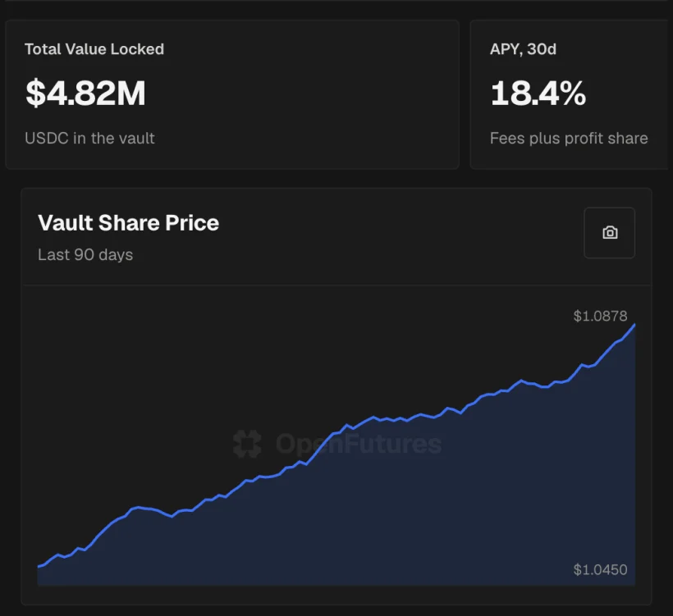This screenshot has width=673, height=616.
Task: Select the 'APY, 30d' label
Action: click(523, 49)
